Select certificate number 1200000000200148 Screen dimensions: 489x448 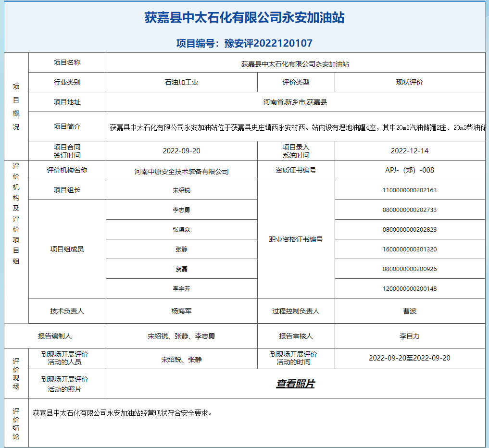tap(410, 289)
